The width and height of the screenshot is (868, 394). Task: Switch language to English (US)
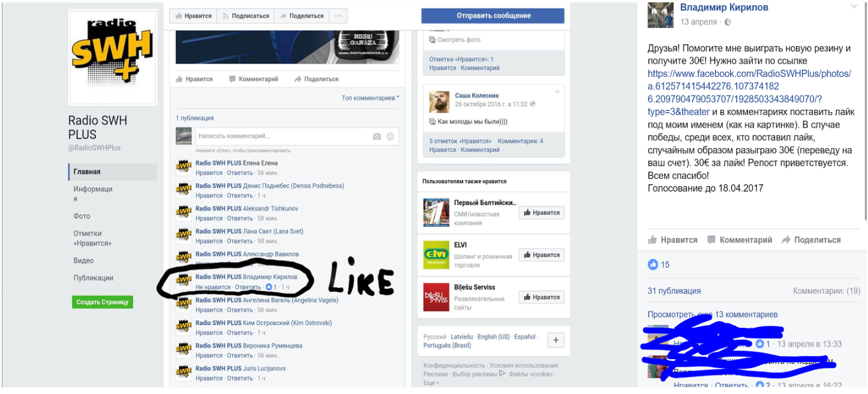(x=494, y=337)
